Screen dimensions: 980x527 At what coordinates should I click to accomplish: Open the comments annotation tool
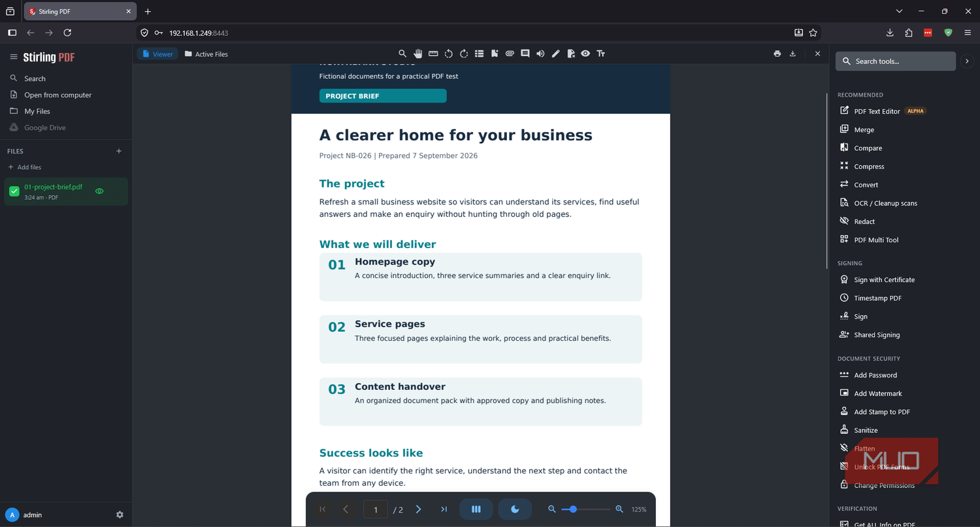525,54
